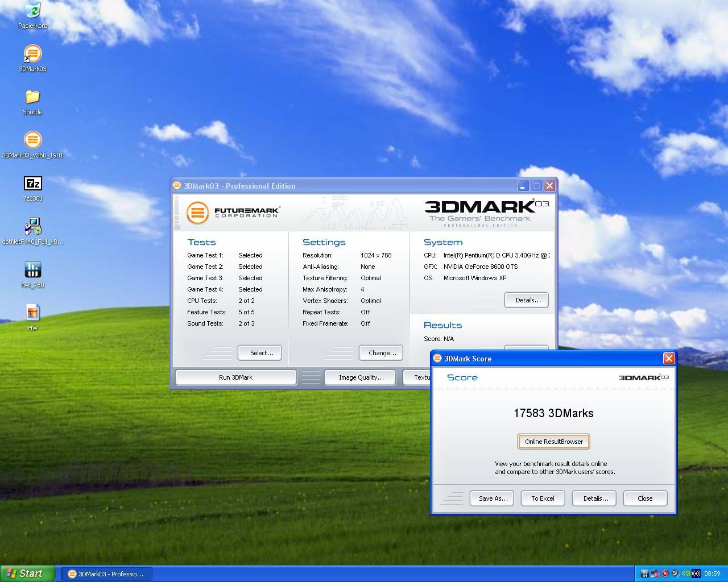Click the Score: N/A result text
This screenshot has width=728, height=582.
tap(439, 339)
